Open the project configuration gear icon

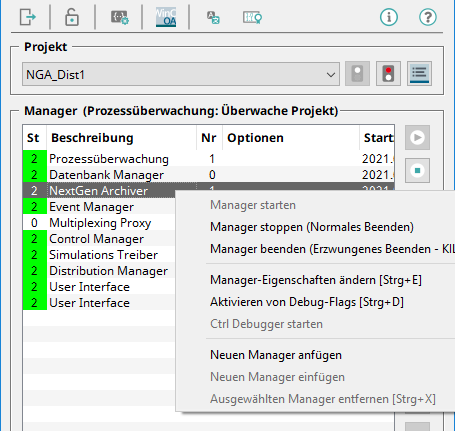click(x=119, y=17)
